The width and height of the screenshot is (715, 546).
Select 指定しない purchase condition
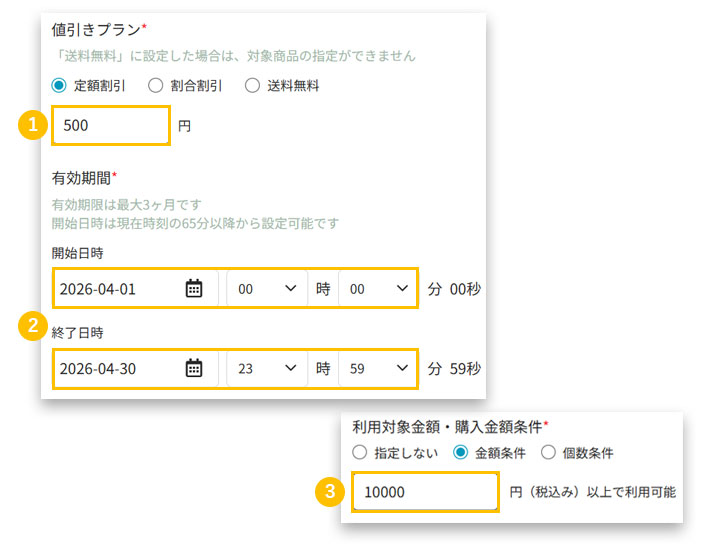tap(360, 452)
